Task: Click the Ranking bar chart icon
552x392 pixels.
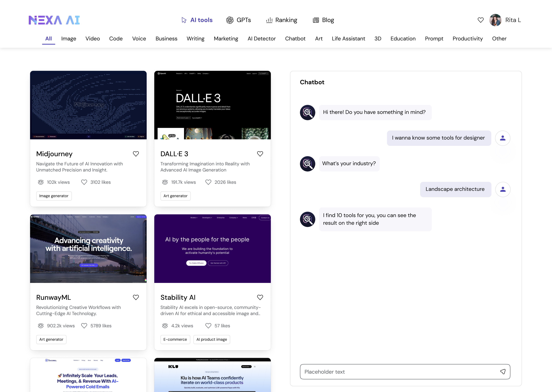Action: 269,20
